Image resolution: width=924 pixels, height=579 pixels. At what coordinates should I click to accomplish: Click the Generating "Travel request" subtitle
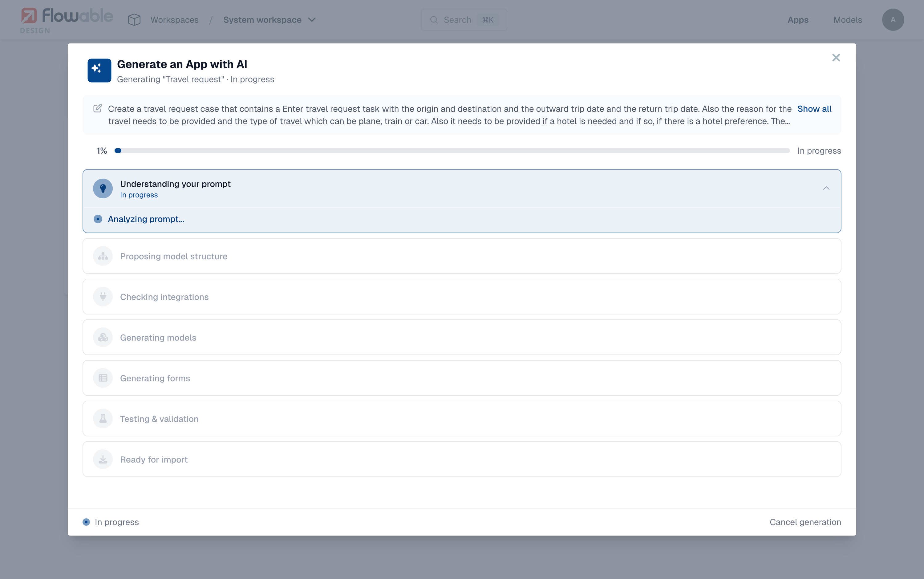195,79
